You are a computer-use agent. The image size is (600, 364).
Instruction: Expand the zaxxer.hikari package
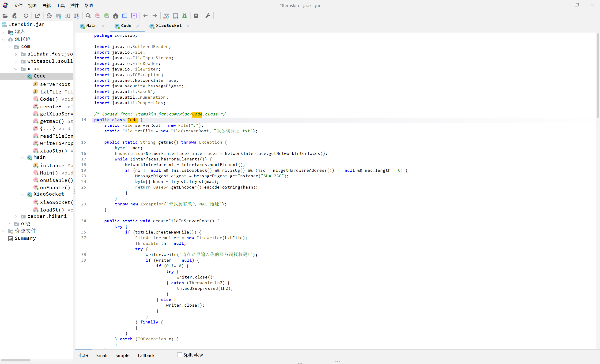pyautogui.click(x=16, y=216)
